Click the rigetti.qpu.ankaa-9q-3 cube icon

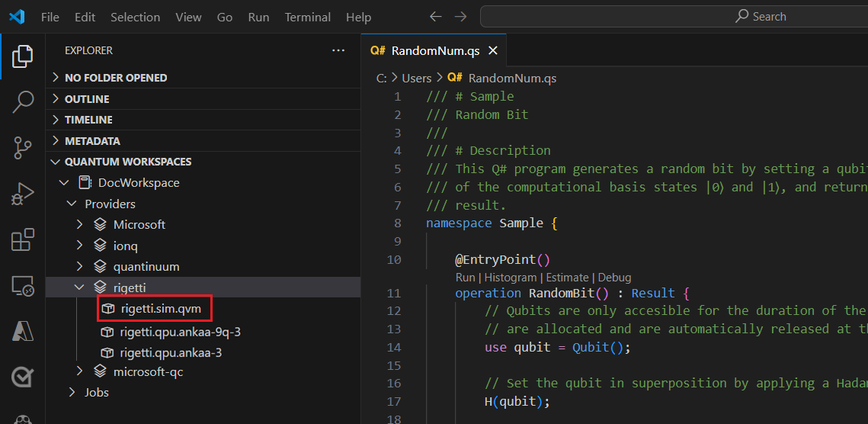click(106, 332)
